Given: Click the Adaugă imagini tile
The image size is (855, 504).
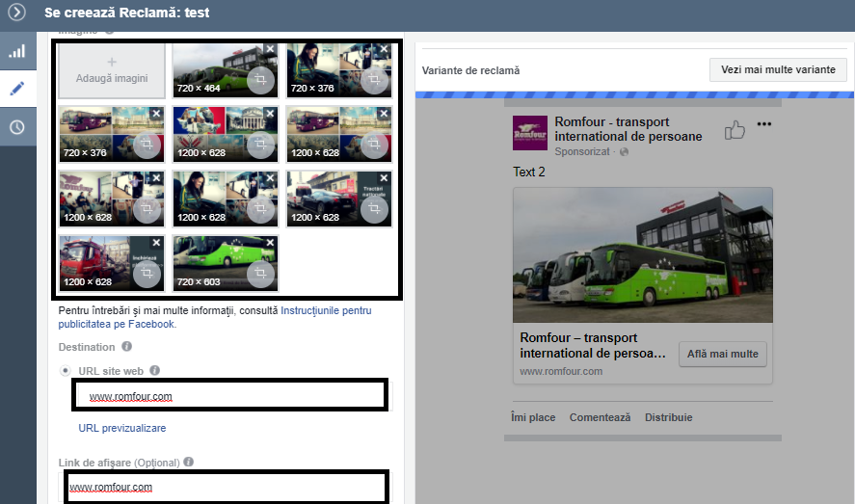Looking at the screenshot, I should [111, 70].
